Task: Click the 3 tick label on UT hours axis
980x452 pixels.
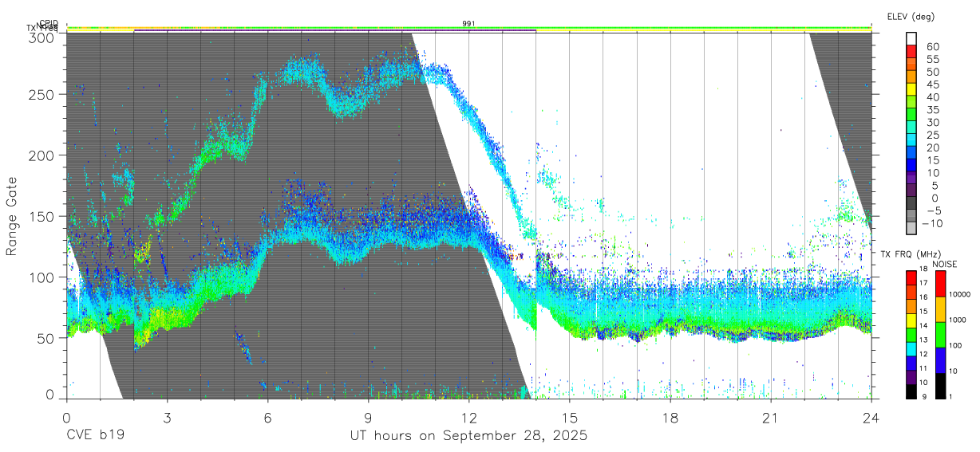Action: click(167, 417)
